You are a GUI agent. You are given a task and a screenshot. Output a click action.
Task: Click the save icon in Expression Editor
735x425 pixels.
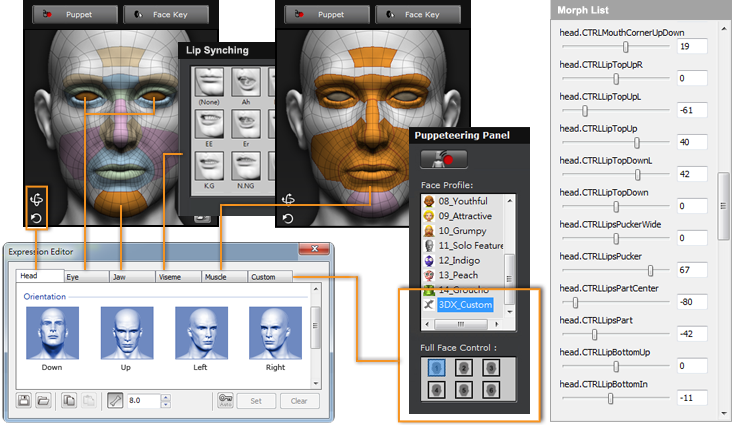coord(24,401)
